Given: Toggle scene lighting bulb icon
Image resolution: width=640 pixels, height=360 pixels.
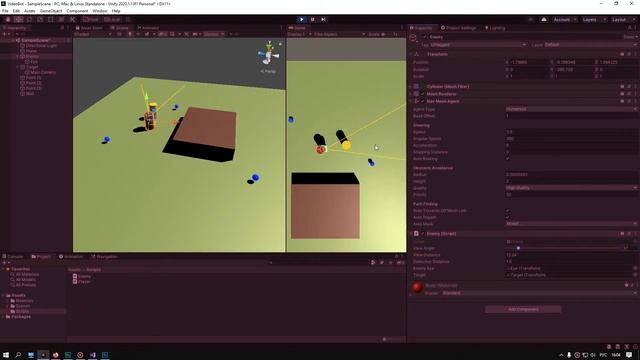Looking at the screenshot, I should click(x=130, y=34).
